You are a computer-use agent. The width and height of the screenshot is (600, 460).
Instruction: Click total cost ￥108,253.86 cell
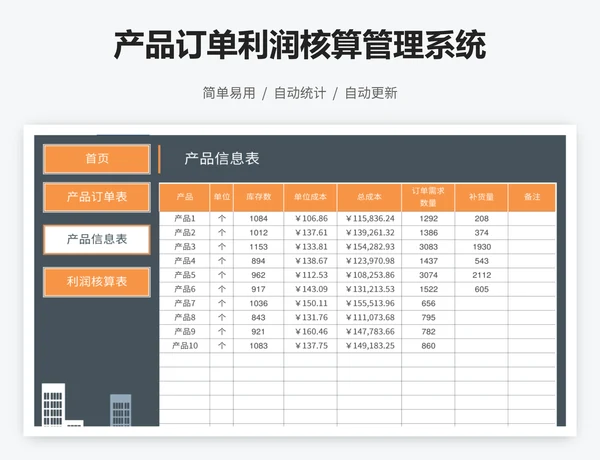pyautogui.click(x=370, y=275)
